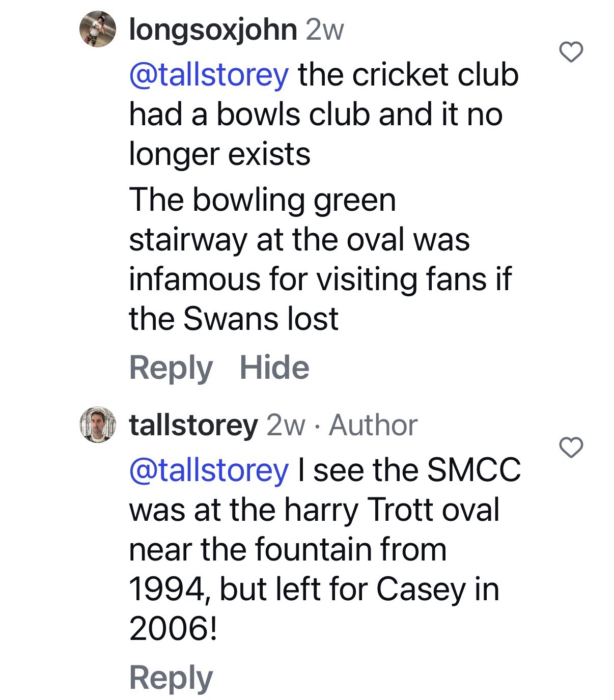Open tallstorey's profile avatar
This screenshot has height=700, width=614.
98,425
